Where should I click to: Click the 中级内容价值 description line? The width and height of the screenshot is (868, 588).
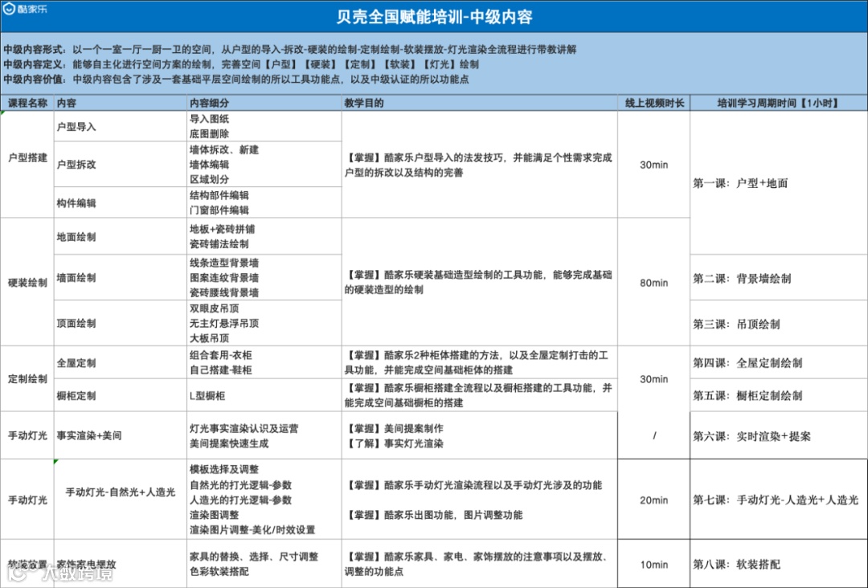point(235,79)
